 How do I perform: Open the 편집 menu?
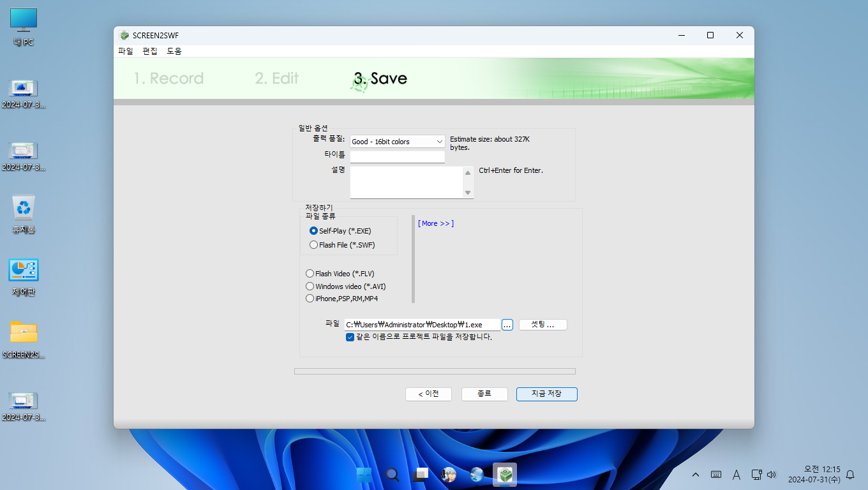150,51
